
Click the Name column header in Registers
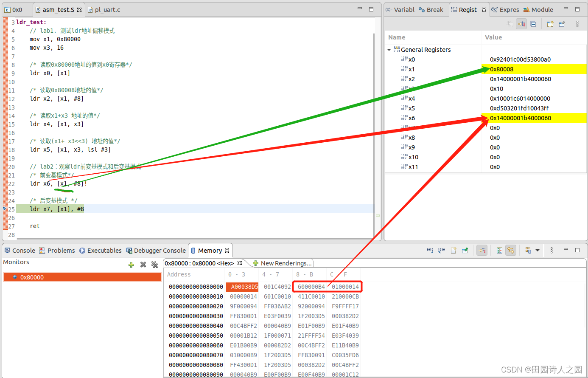click(433, 37)
